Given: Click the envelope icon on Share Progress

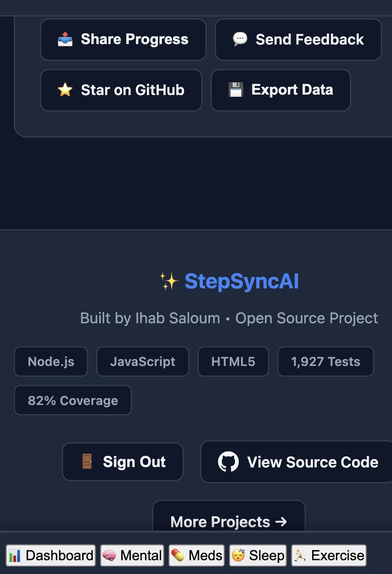Looking at the screenshot, I should [65, 39].
